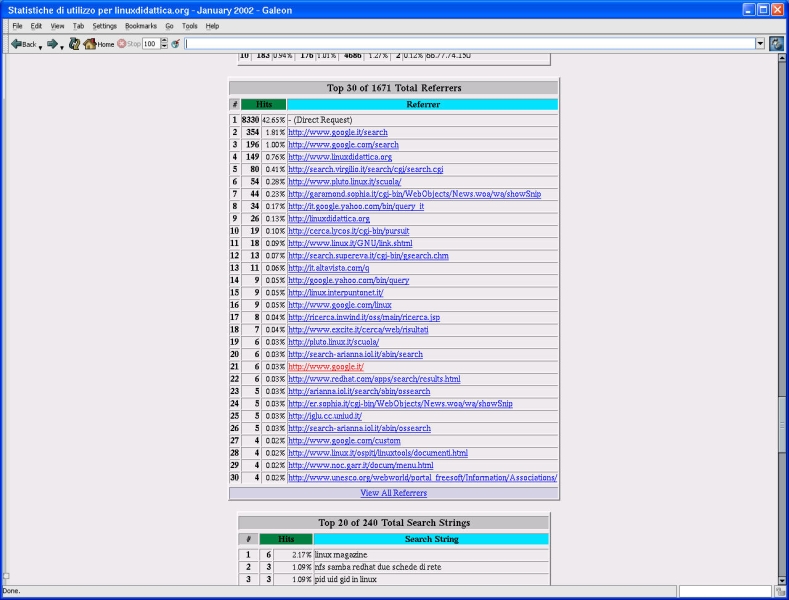Click the scrollbar down arrow
Screen dimensions: 789x600
[782, 580]
